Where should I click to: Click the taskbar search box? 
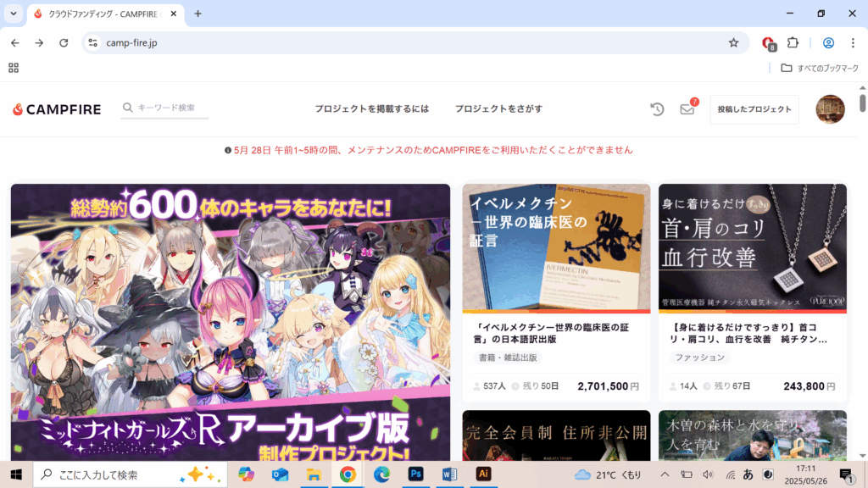131,474
